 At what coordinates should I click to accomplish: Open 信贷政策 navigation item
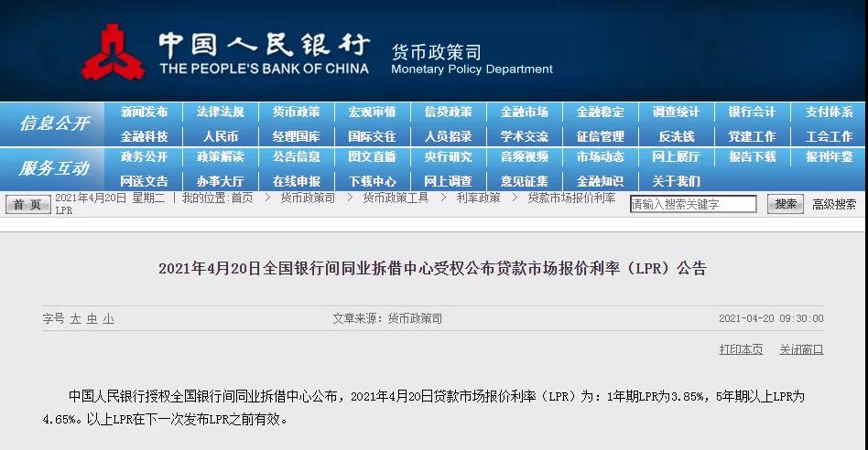click(x=449, y=112)
